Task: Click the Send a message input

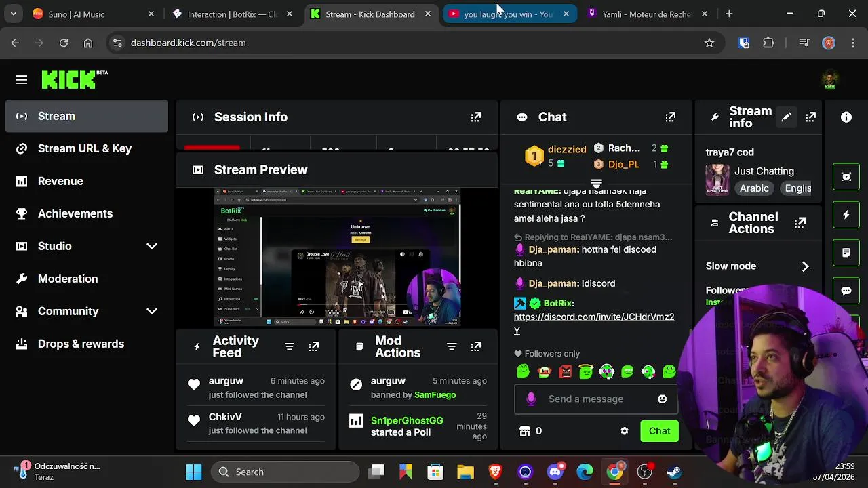Action: click(596, 399)
